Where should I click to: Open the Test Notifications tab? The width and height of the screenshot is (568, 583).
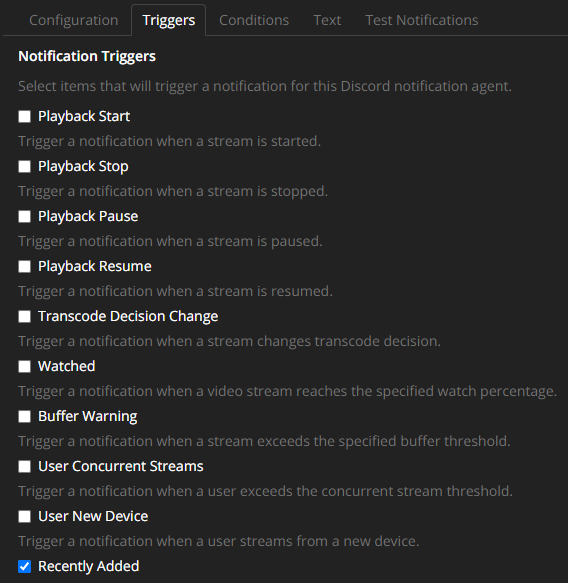tap(422, 20)
